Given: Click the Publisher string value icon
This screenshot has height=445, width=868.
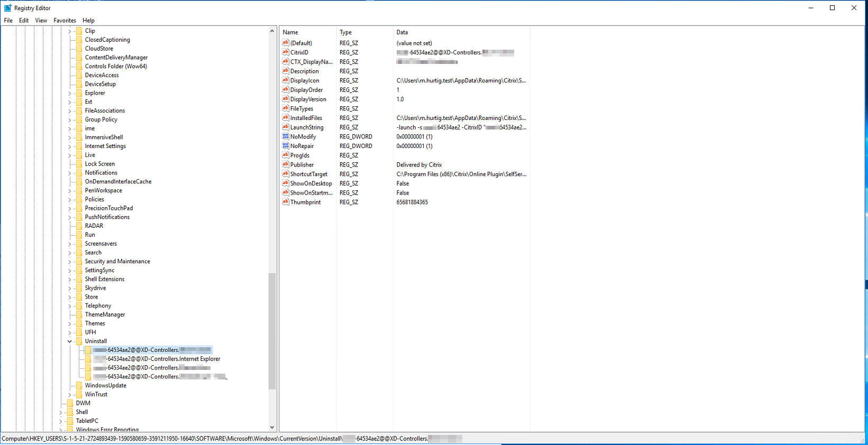Looking at the screenshot, I should (285, 164).
